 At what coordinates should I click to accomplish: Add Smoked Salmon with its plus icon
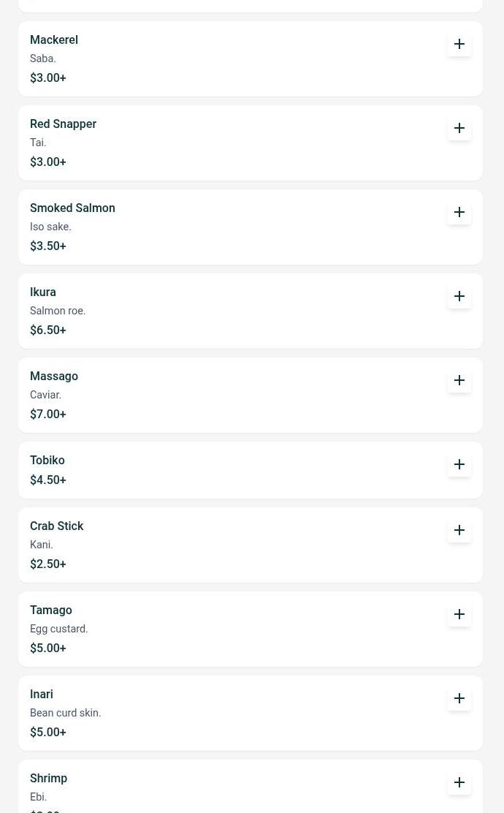click(x=459, y=212)
